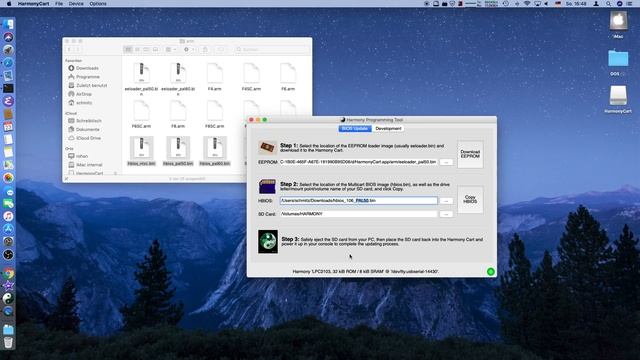The height and width of the screenshot is (360, 640).
Task: Browse for the HBIOS image file
Action: (x=446, y=201)
